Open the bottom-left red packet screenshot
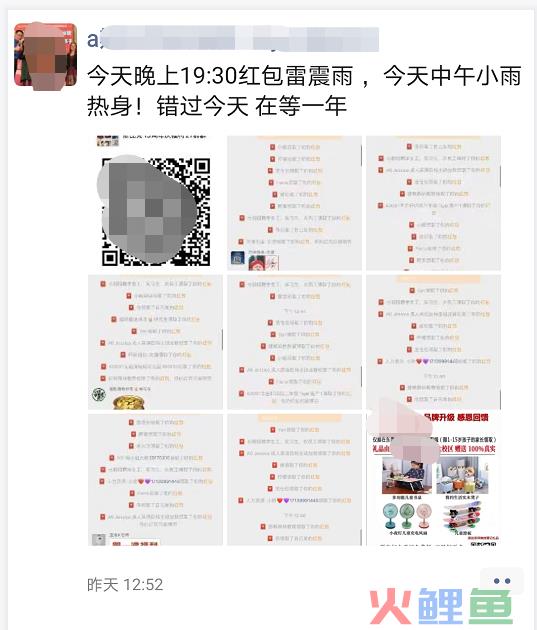Image resolution: width=537 pixels, height=630 pixels. click(155, 480)
